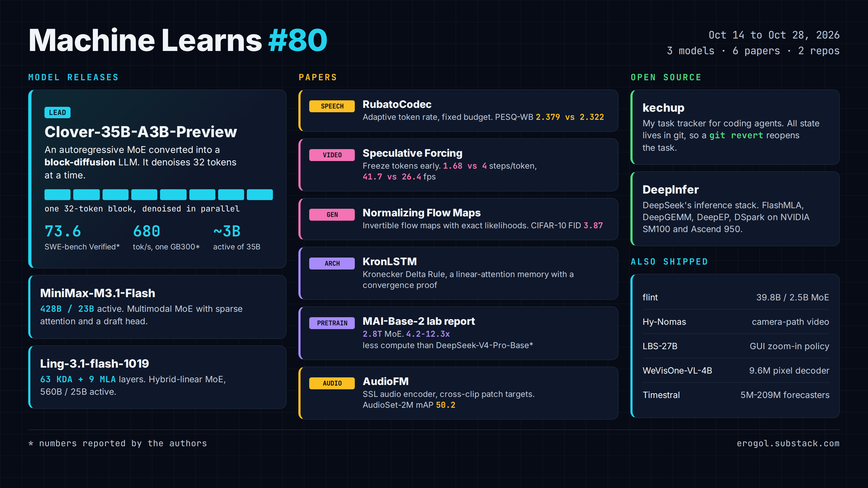
Task: Click the LEAD badge on Clover card
Action: [x=57, y=113]
